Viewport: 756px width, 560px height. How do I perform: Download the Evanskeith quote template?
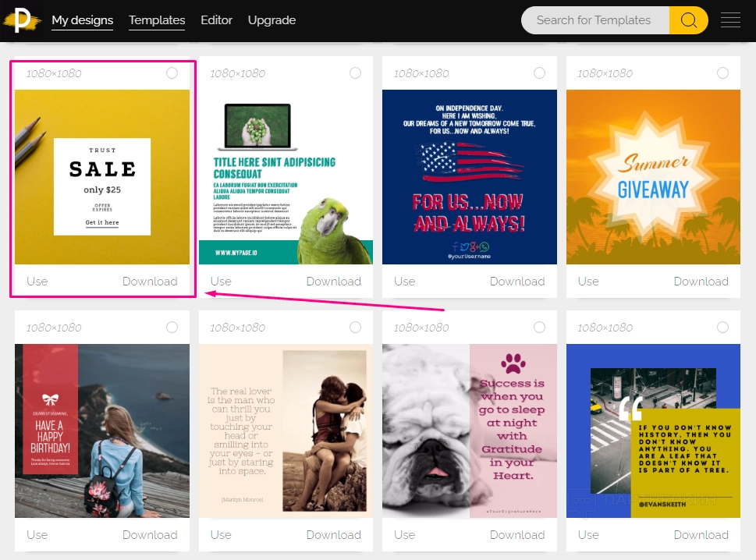pos(701,534)
